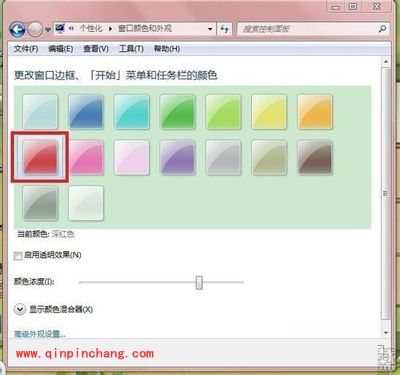
Task: Enable the transparency effect checkbox
Action: (18, 256)
